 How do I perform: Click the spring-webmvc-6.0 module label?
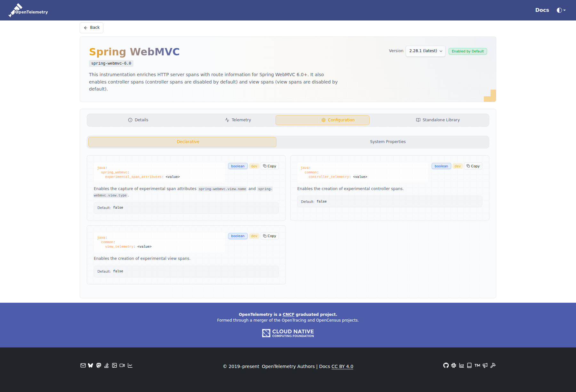(111, 63)
